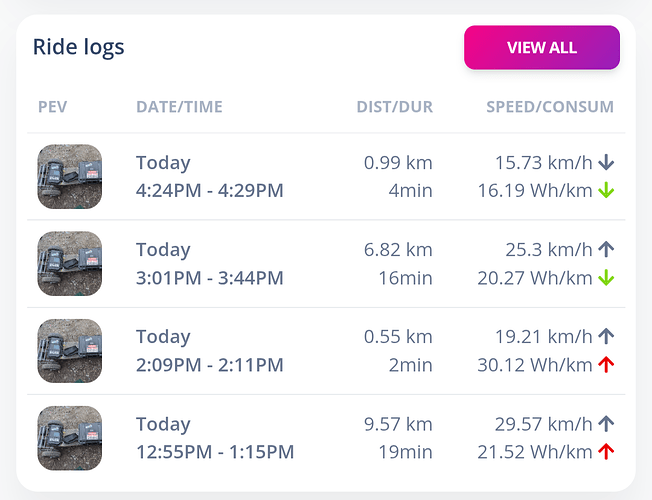Click speed up arrow beside 25.3 km/h
Image resolution: width=652 pixels, height=500 pixels.
[x=606, y=249]
